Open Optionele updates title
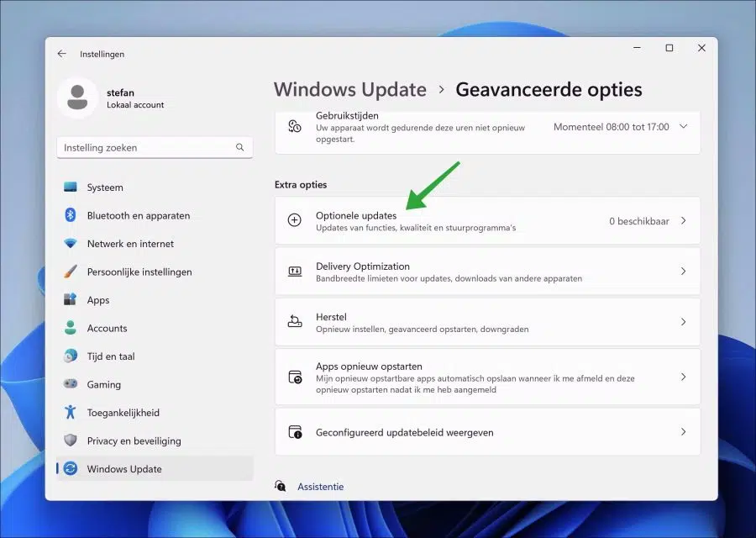Screen dimensions: 756x538 click(356, 216)
